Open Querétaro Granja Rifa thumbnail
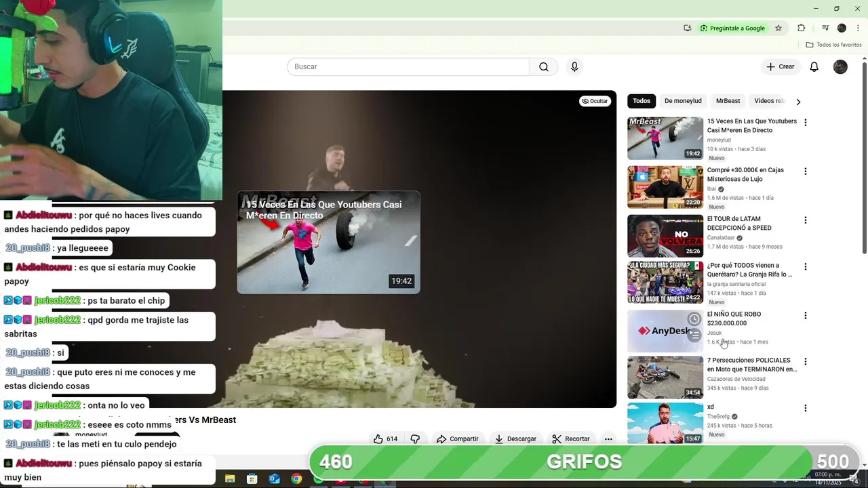Viewport: 868px width, 488px height. pos(665,282)
